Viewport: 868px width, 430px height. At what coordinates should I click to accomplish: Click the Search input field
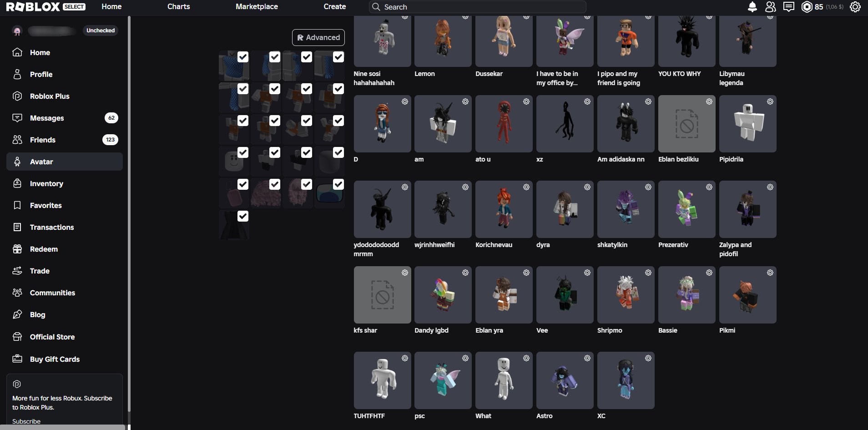[477, 7]
